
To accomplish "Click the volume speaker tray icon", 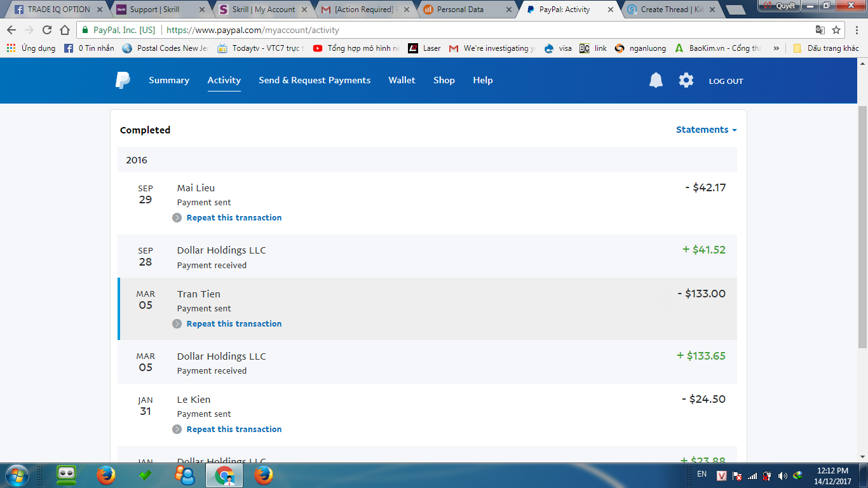I will point(782,476).
